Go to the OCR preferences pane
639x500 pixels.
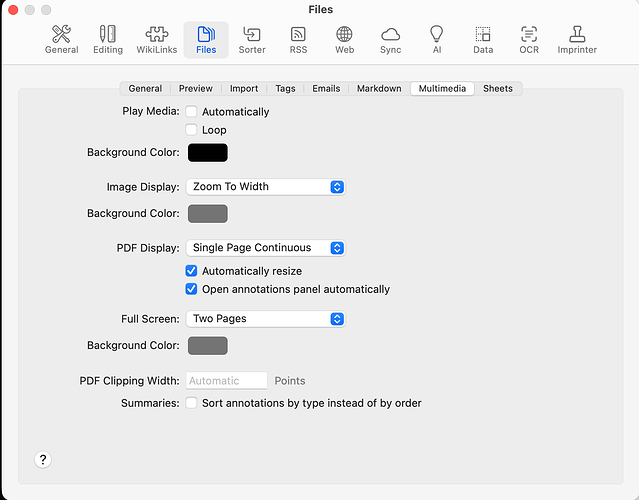click(x=529, y=39)
